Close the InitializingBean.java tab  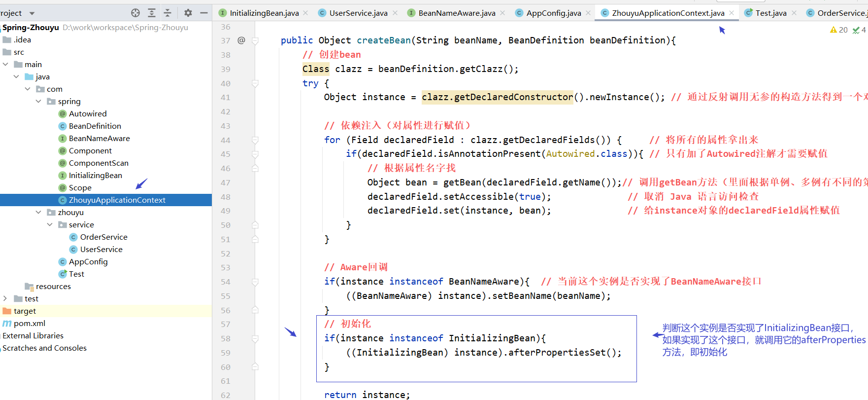pyautogui.click(x=305, y=13)
